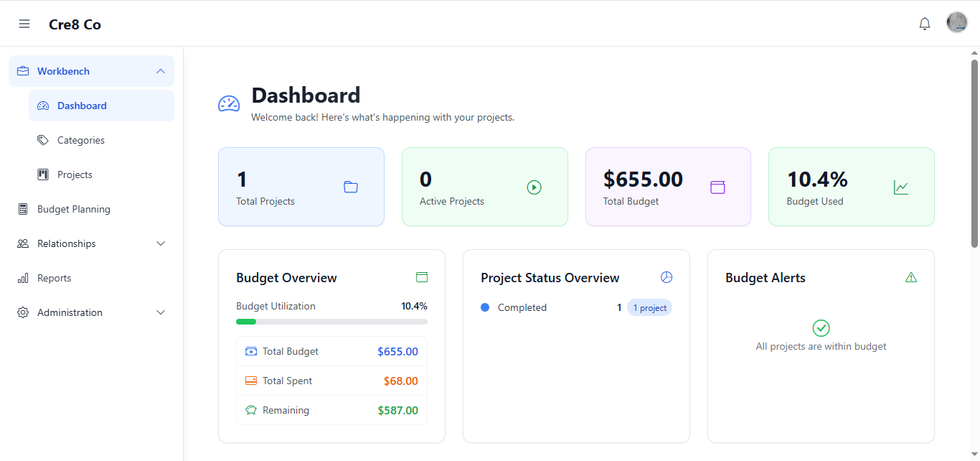The height and width of the screenshot is (461, 980).
Task: Open the user profile avatar
Action: 957,22
